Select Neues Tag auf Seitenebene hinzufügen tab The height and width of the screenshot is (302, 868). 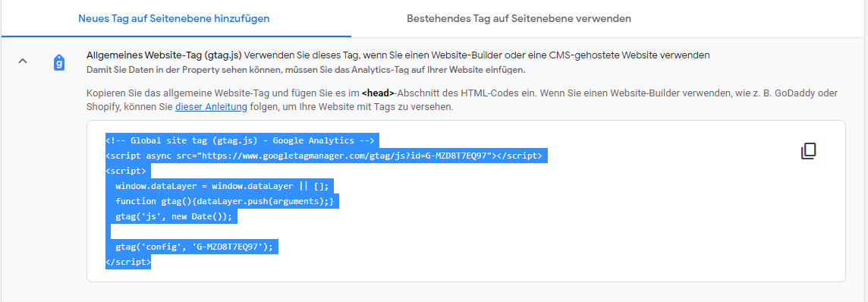[x=174, y=18]
